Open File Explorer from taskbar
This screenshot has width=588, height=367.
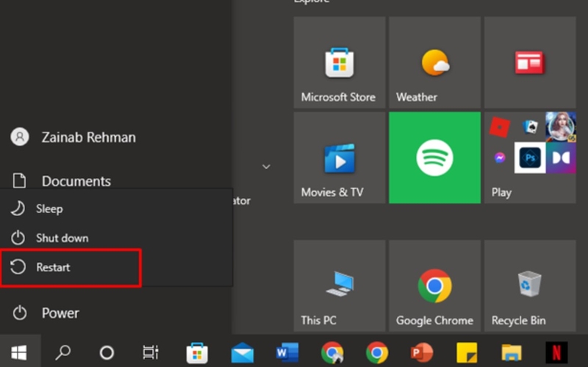click(x=512, y=352)
